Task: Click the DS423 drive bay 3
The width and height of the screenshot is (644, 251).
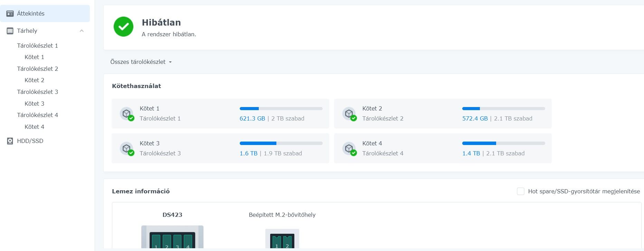Action: tap(177, 241)
